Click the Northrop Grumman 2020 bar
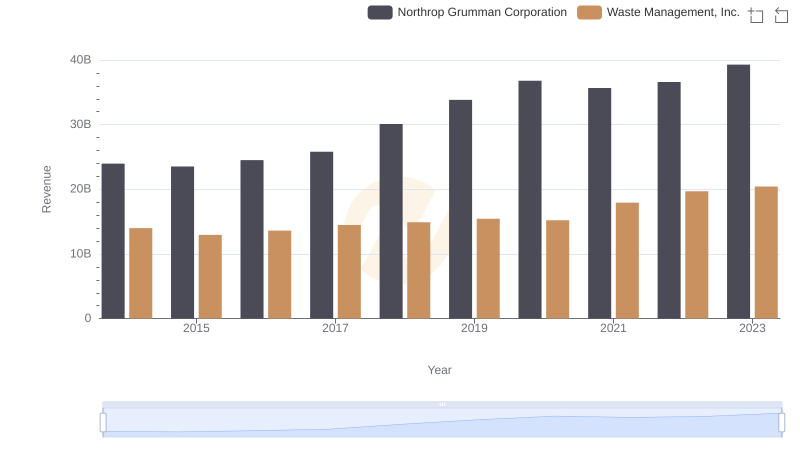800x461 pixels. [530, 200]
